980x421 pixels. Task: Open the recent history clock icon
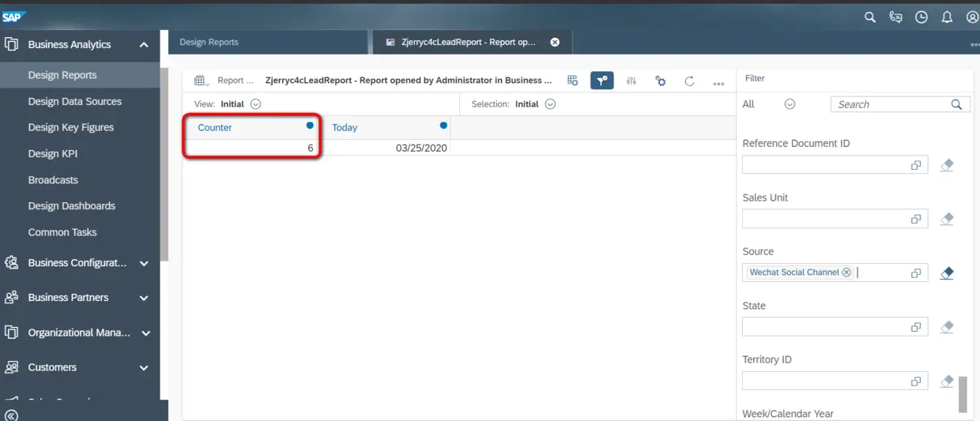pyautogui.click(x=922, y=17)
